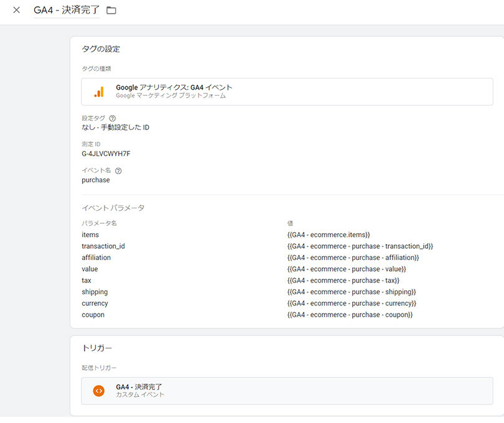Open help icon next to イベント名
This screenshot has width=504, height=423.
point(118,170)
